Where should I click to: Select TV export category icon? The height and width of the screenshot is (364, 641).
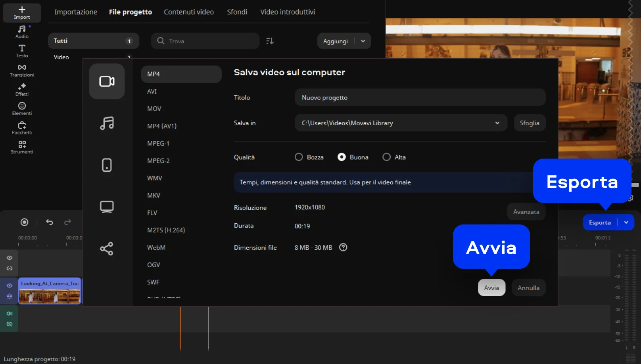[x=107, y=207]
